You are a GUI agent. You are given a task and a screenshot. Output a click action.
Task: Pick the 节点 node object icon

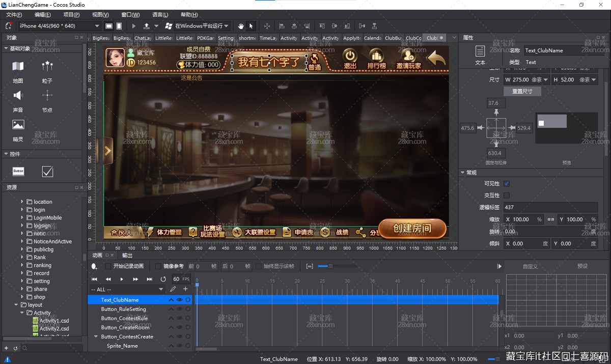point(47,95)
